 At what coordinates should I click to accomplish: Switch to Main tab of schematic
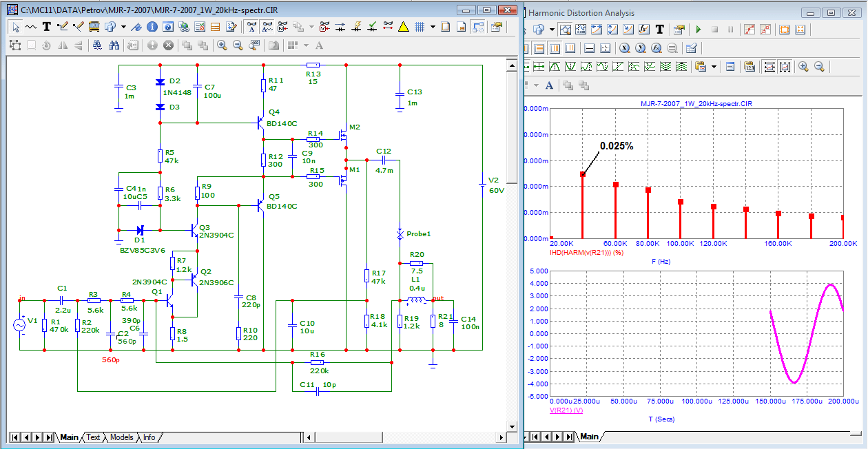pos(69,437)
